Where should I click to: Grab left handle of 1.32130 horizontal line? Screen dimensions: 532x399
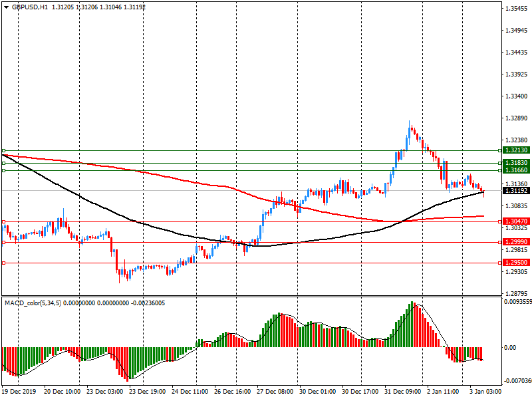coord(4,150)
